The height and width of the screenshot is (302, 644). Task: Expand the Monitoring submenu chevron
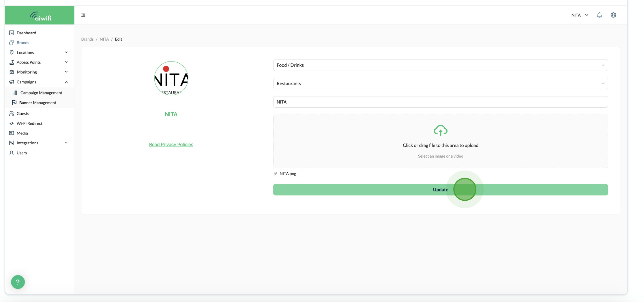pyautogui.click(x=66, y=72)
